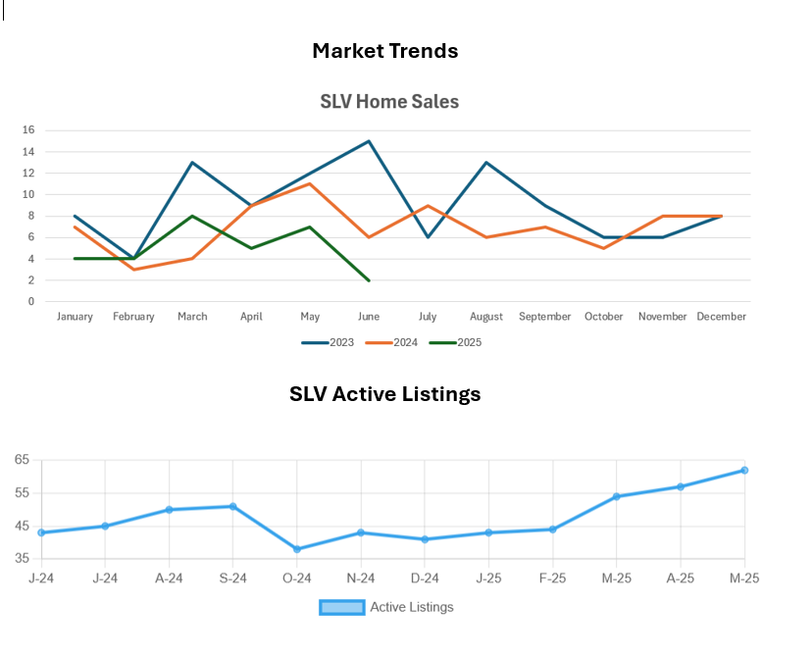Click the 16 value on the y-axis
812x655 pixels.
[28, 130]
